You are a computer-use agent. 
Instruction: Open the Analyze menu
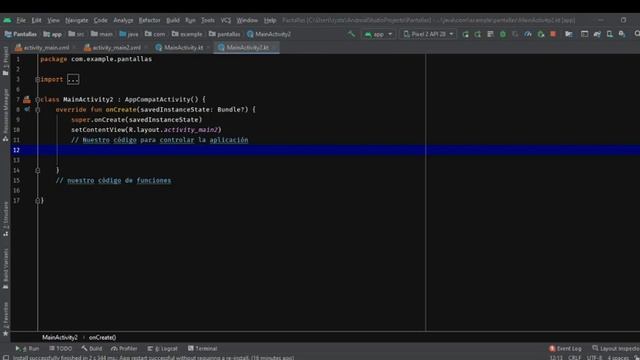point(123,20)
